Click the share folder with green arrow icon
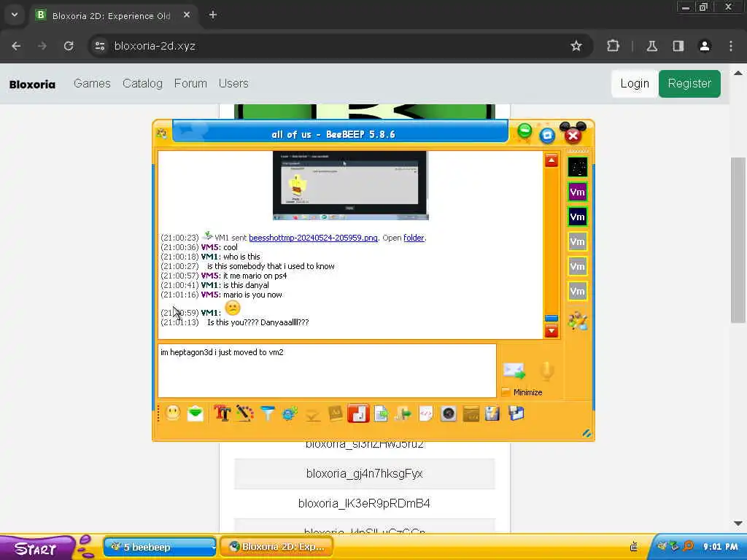This screenshot has width=747, height=560. click(403, 413)
